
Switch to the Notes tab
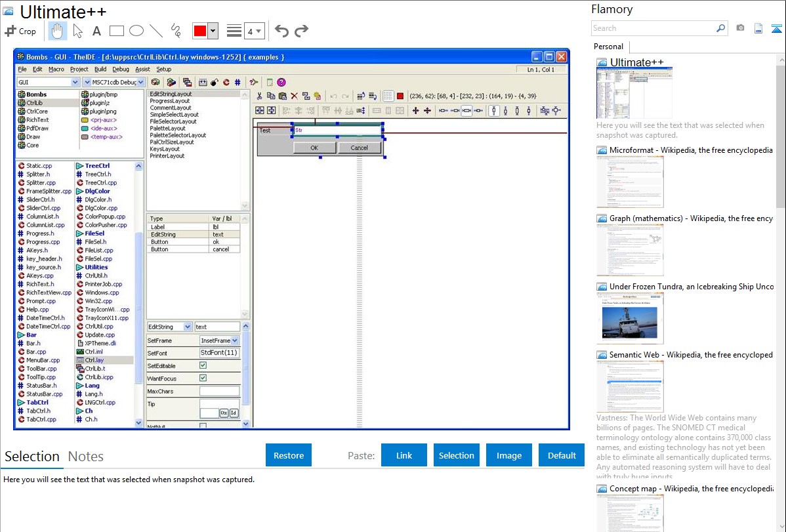(86, 457)
